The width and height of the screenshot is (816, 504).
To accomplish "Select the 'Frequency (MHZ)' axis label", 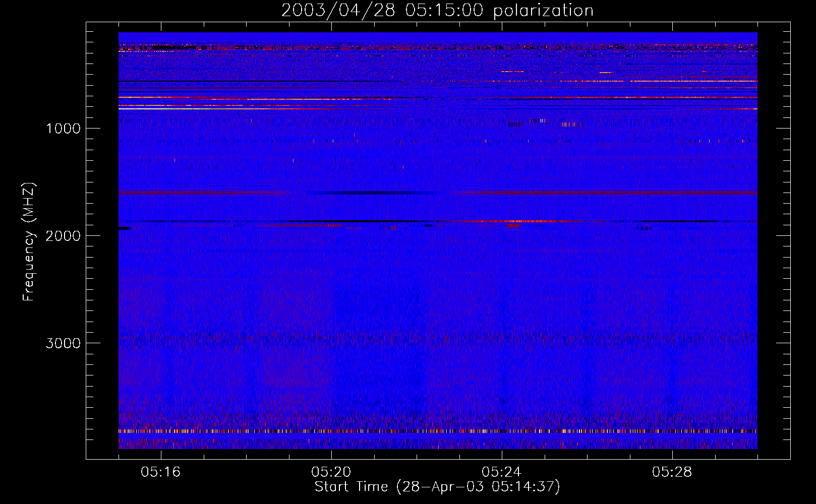I will 29,242.
